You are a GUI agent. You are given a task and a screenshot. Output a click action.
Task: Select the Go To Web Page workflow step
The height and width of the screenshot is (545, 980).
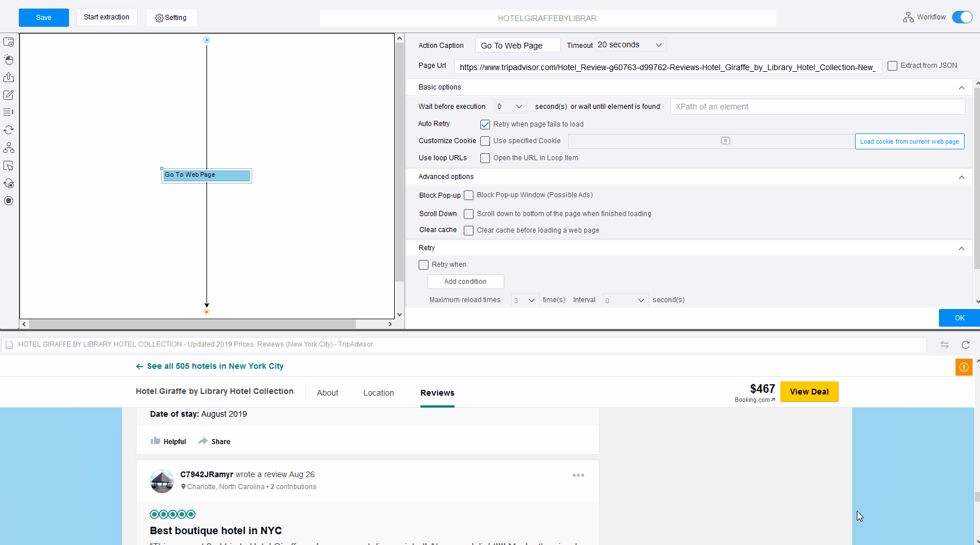pyautogui.click(x=206, y=176)
